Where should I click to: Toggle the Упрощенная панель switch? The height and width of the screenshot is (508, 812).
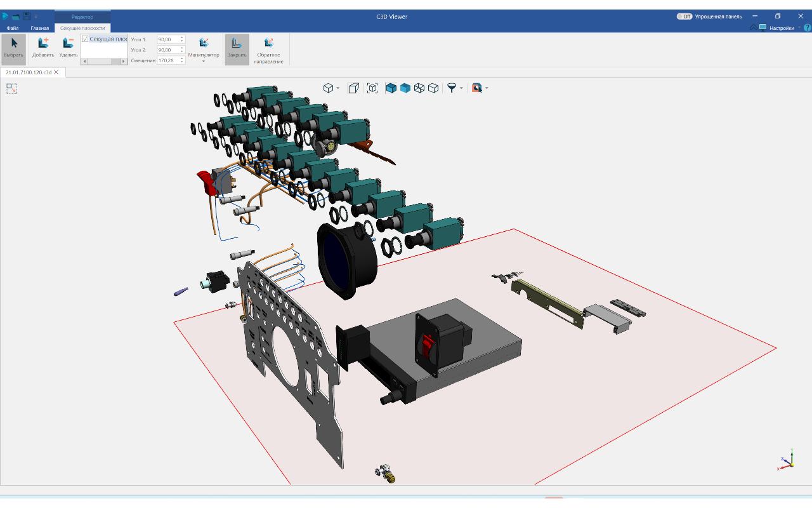click(684, 17)
